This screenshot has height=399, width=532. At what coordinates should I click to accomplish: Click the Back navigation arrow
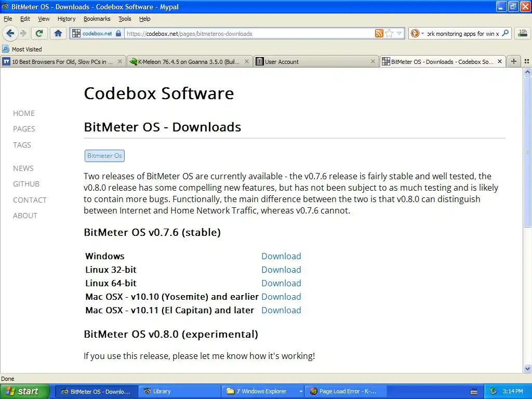click(10, 33)
